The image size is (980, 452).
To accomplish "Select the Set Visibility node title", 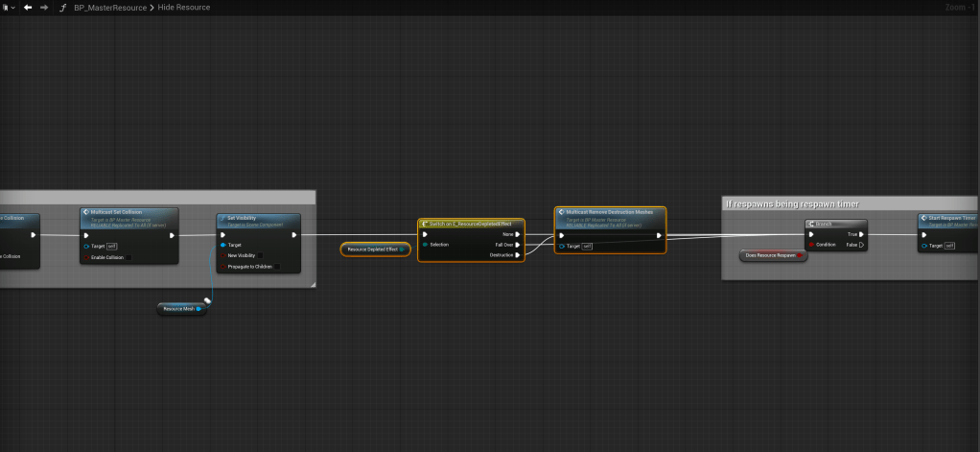I will (242, 218).
